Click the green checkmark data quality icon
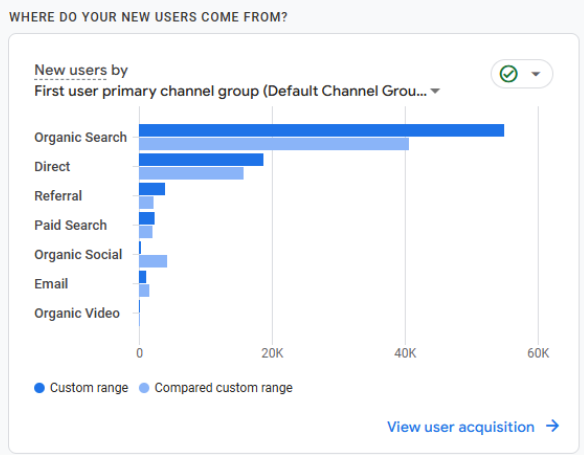The image size is (584, 459). coord(508,73)
